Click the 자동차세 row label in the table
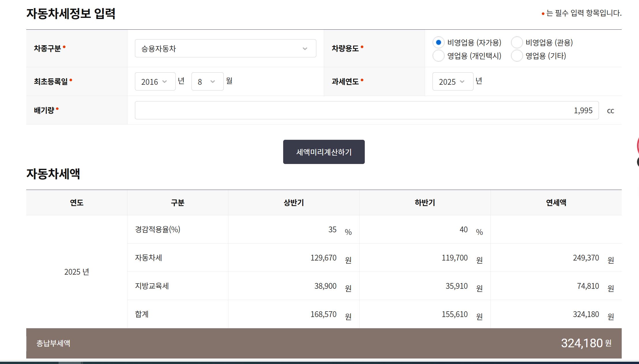The width and height of the screenshot is (639, 364). click(x=149, y=258)
